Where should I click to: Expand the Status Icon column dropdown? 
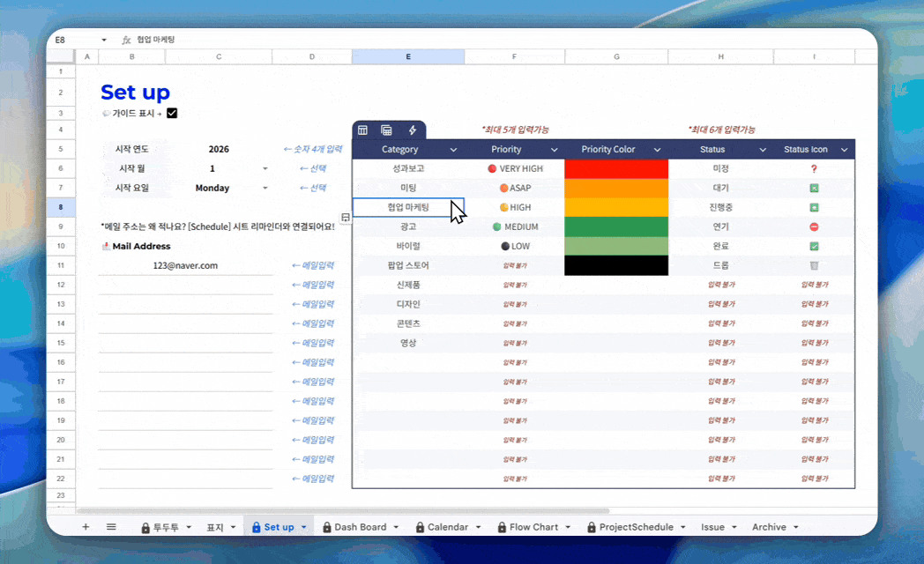click(844, 150)
